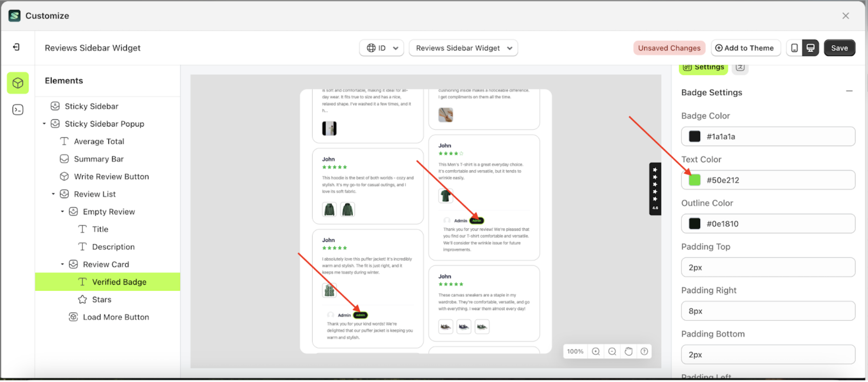
Task: Click the back/exit icon in the header
Action: click(16, 47)
